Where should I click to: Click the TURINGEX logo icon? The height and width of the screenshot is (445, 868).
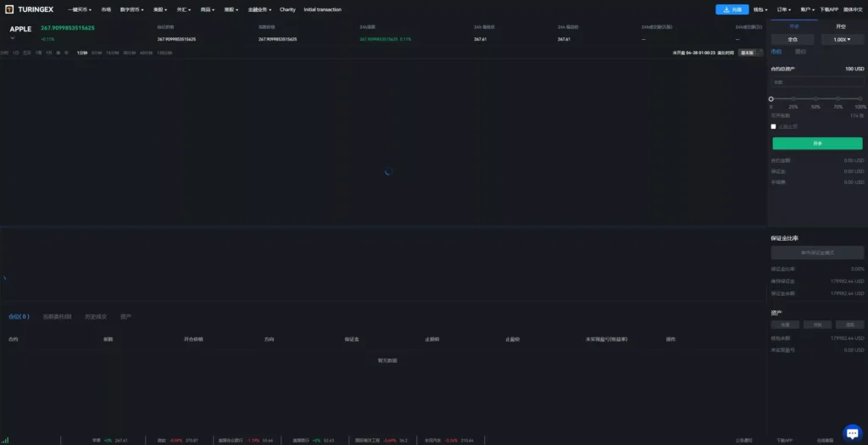coord(8,9)
